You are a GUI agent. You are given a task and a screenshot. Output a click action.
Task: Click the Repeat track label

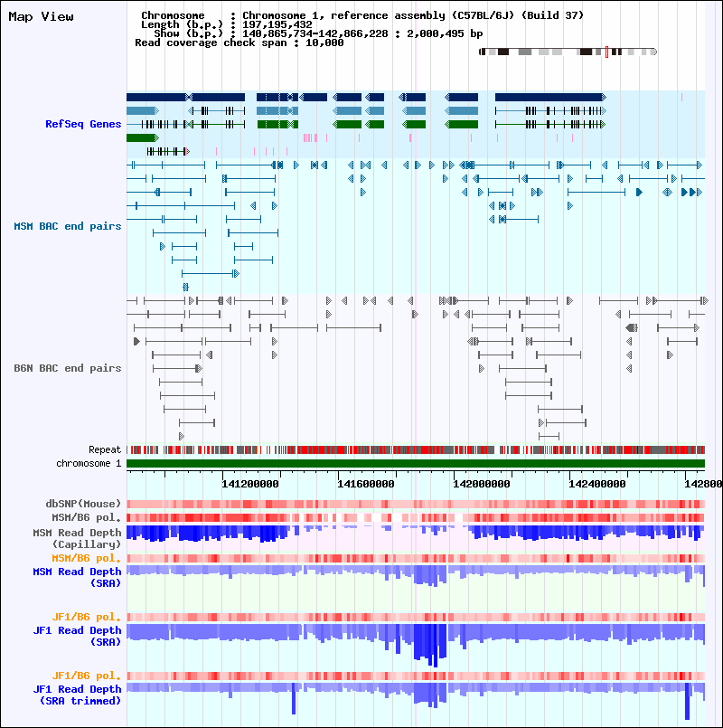tap(105, 449)
